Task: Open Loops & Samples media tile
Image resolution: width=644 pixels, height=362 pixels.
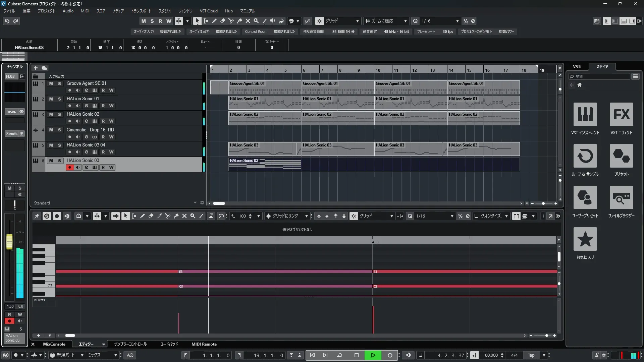Action: (585, 156)
